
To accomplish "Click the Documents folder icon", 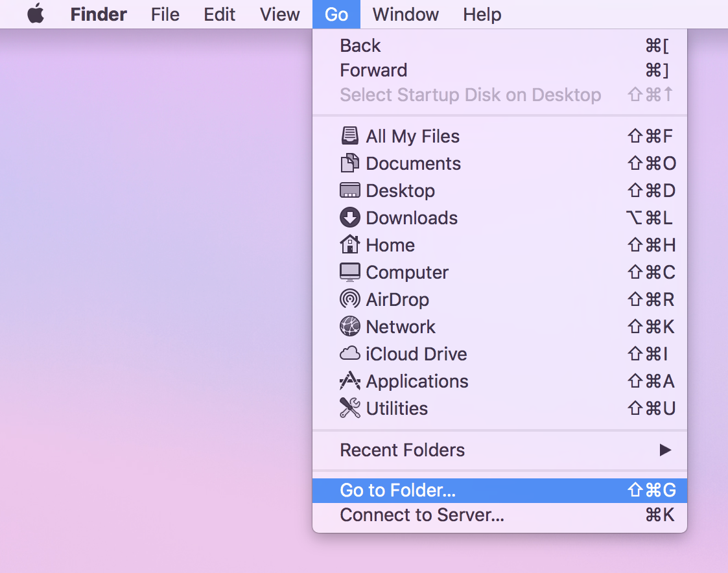I will [x=349, y=163].
